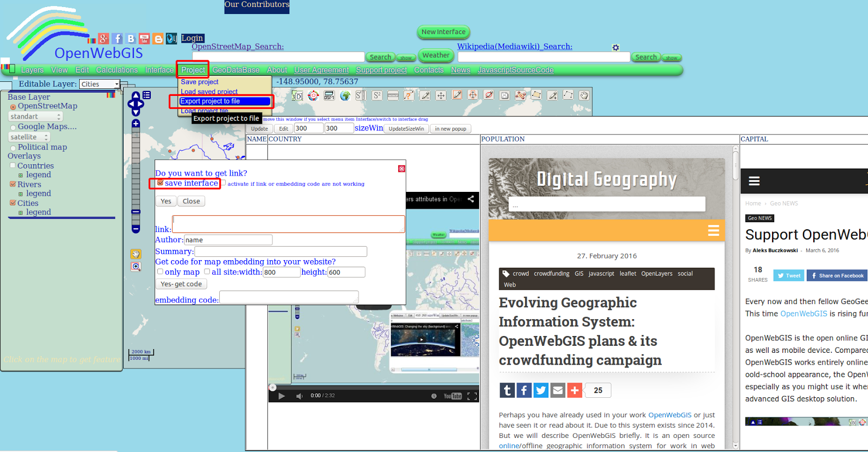Select the ruler distance tool

[393, 96]
